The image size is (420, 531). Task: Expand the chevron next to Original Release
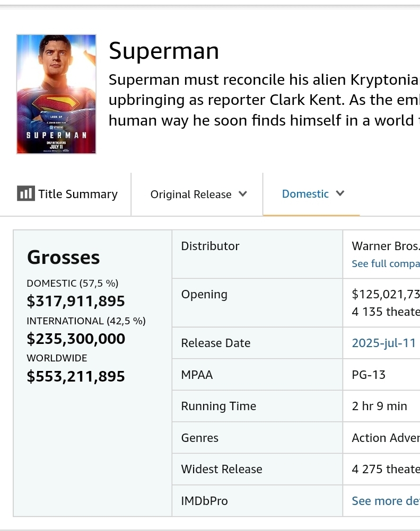pos(243,194)
